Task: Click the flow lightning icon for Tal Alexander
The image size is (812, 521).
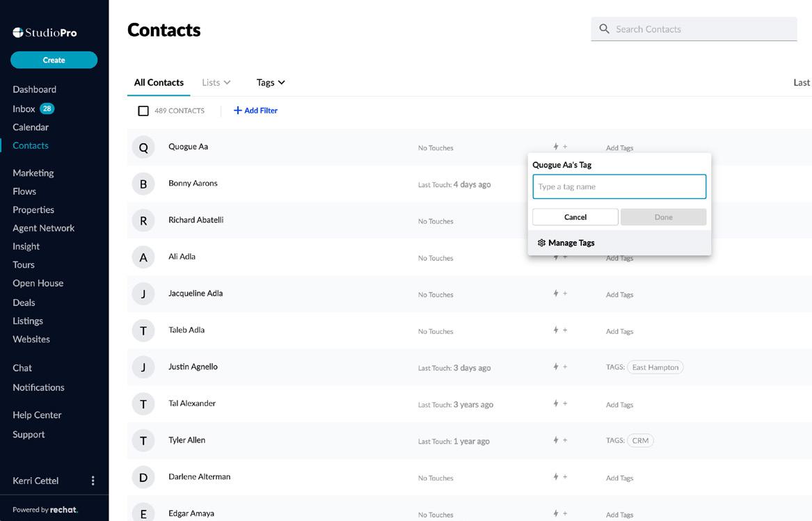Action: pos(556,403)
